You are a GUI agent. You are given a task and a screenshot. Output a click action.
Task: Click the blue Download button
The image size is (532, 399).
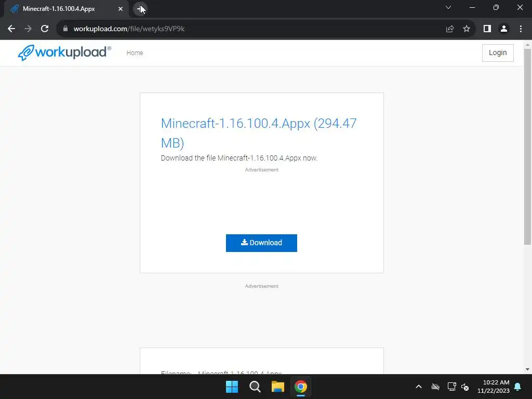point(262,243)
